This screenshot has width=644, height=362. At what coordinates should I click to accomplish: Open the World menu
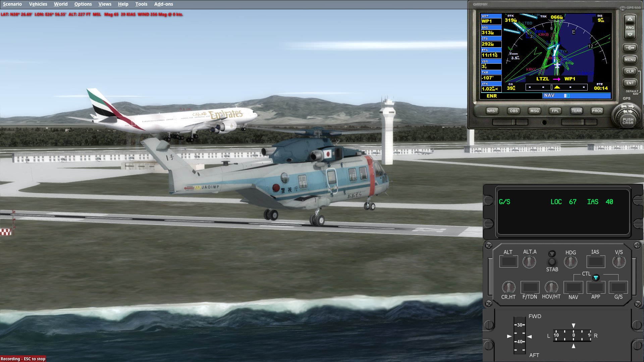point(61,4)
